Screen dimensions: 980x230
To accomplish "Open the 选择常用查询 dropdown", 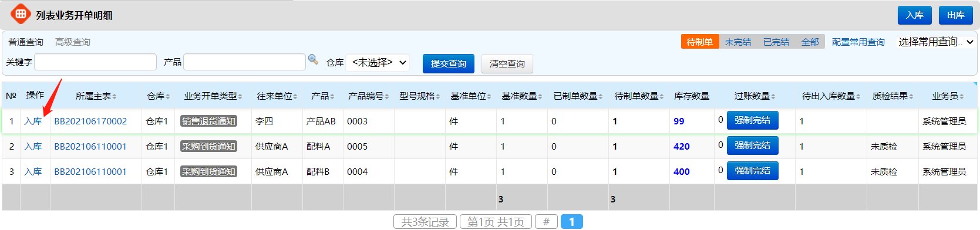I will point(936,42).
